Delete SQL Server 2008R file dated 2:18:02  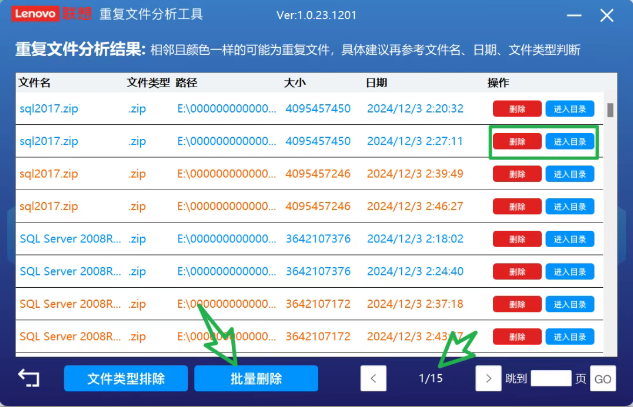517,240
